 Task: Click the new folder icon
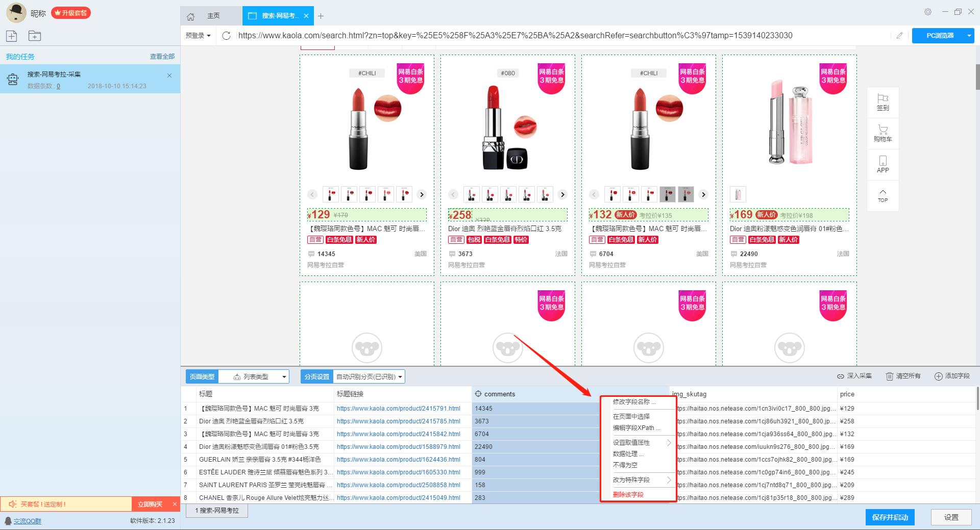pyautogui.click(x=35, y=36)
